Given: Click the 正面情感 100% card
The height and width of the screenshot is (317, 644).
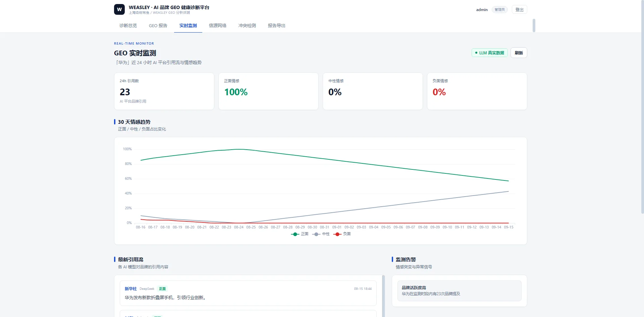Looking at the screenshot, I should [x=268, y=91].
